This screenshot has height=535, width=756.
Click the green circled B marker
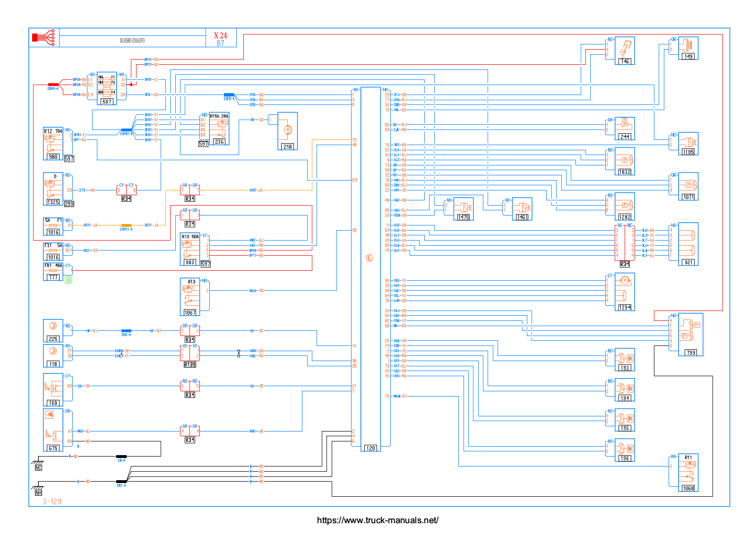pyautogui.click(x=69, y=280)
